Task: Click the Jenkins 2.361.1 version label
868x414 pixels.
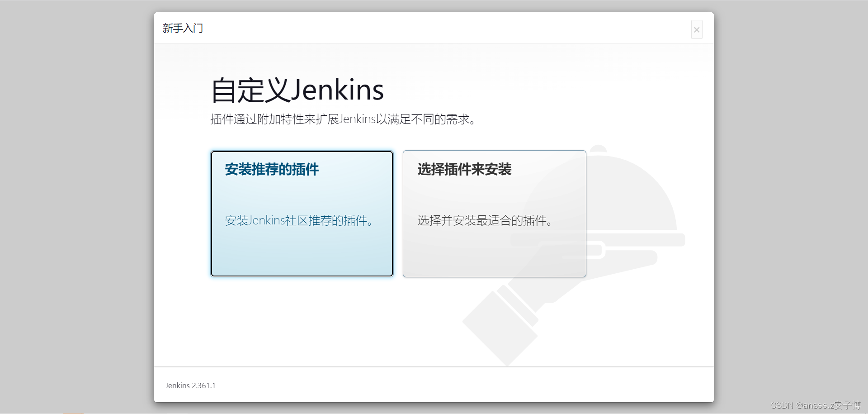Action: (x=190, y=385)
